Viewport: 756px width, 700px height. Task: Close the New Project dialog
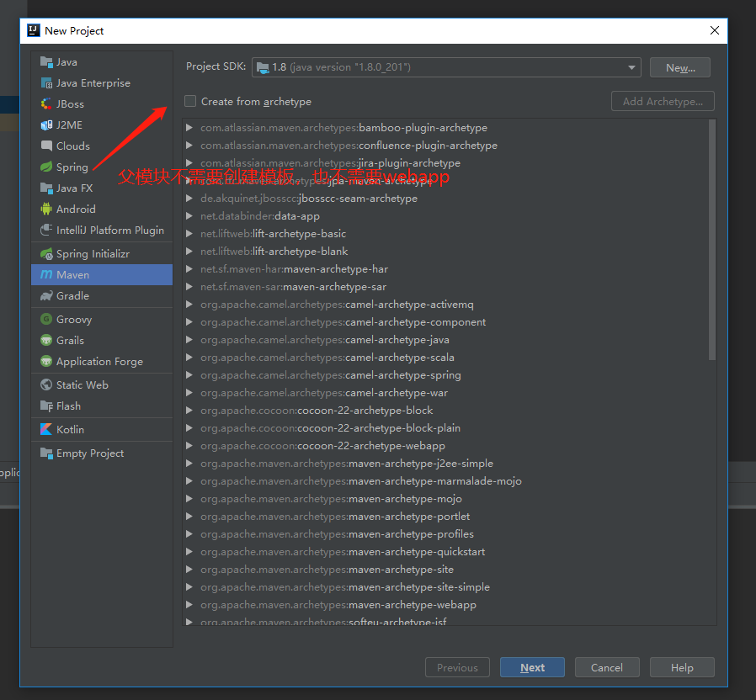[715, 30]
